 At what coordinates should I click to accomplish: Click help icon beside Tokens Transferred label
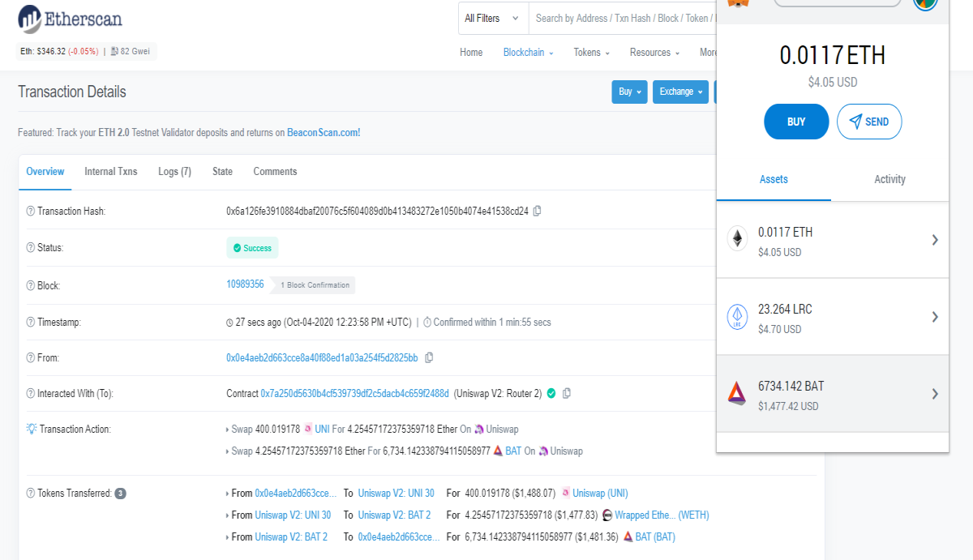[31, 493]
